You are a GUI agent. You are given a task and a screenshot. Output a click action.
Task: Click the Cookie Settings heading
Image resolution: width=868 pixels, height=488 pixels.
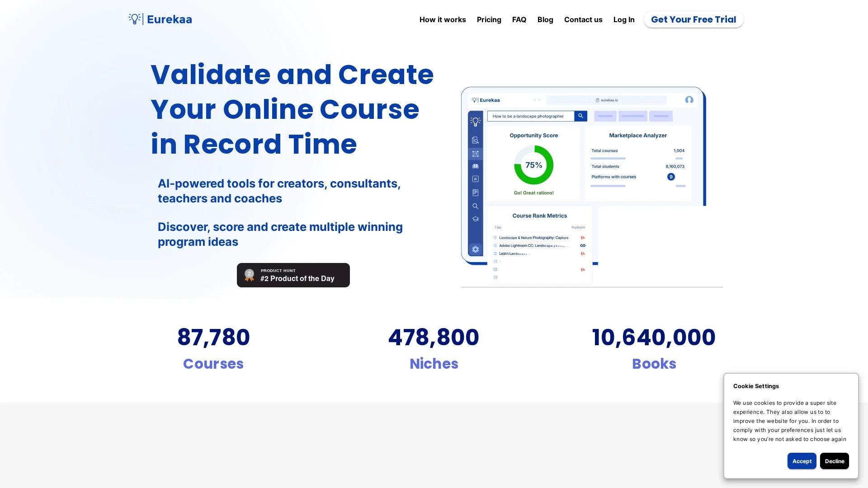pos(755,386)
